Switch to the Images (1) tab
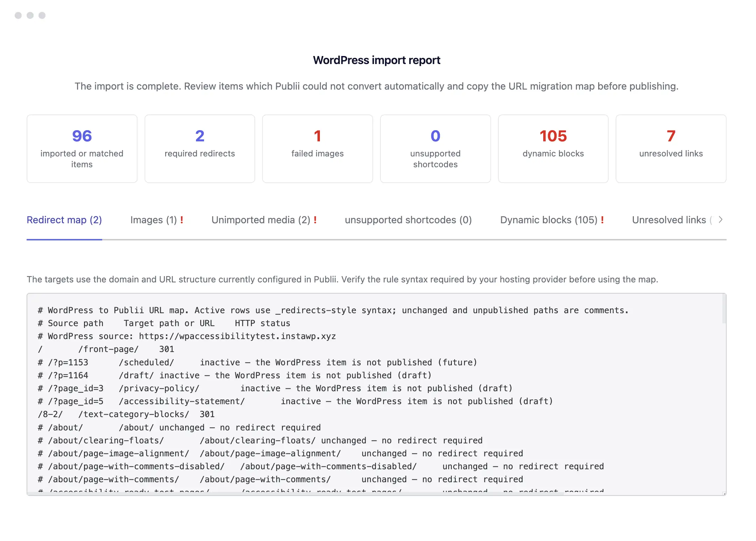756x541 pixels. (157, 220)
